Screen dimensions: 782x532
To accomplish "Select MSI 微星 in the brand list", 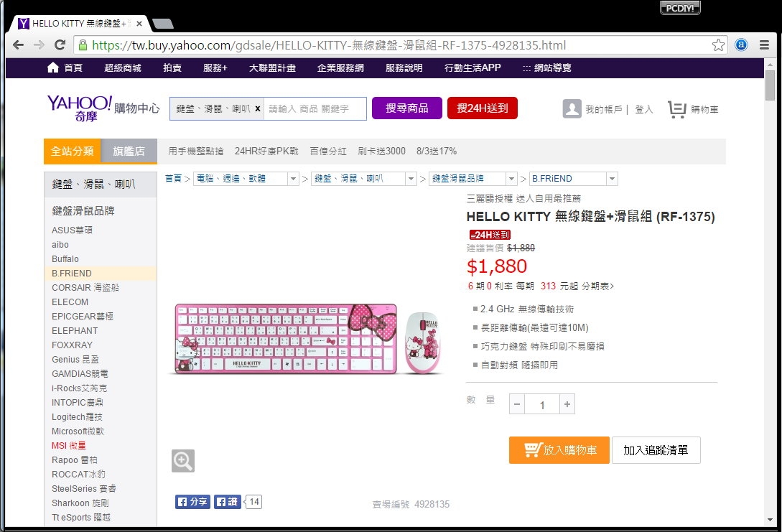I will [69, 446].
